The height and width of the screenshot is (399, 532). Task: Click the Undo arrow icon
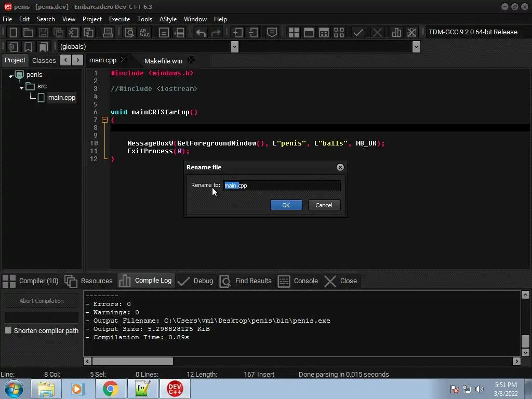click(201, 33)
